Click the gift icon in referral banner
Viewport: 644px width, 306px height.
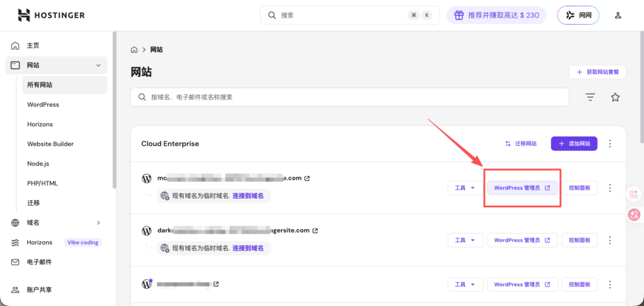[x=459, y=15]
